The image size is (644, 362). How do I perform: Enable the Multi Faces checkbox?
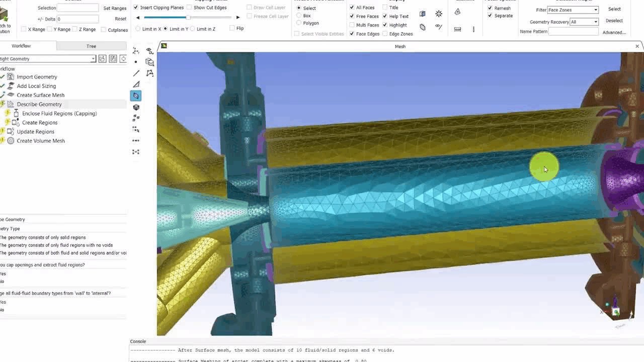click(x=352, y=25)
